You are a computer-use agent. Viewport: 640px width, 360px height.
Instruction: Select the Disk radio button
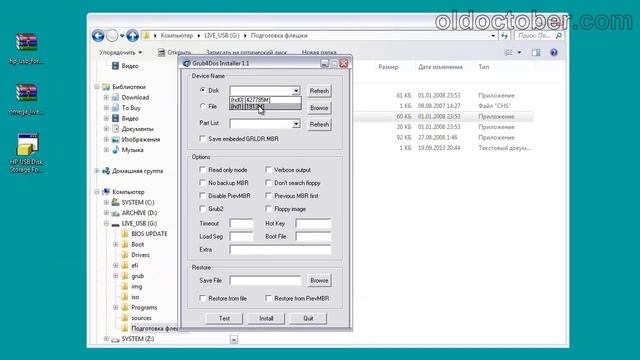(203, 90)
